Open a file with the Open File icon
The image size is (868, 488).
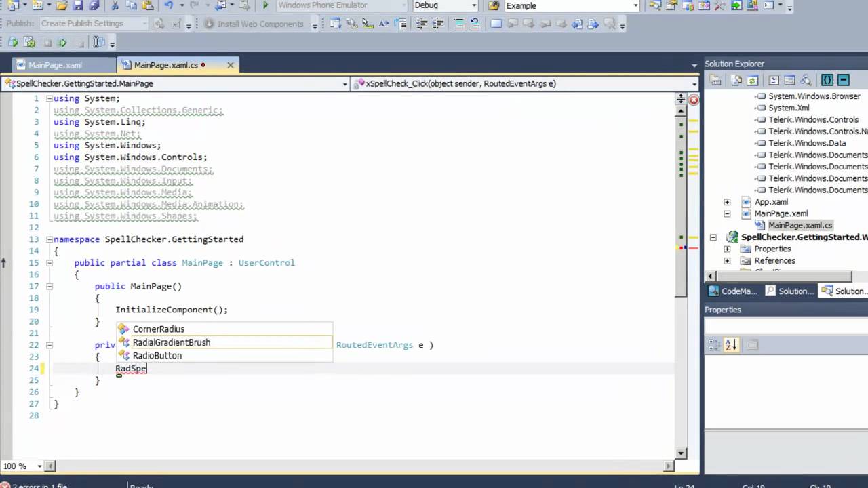tap(62, 5)
